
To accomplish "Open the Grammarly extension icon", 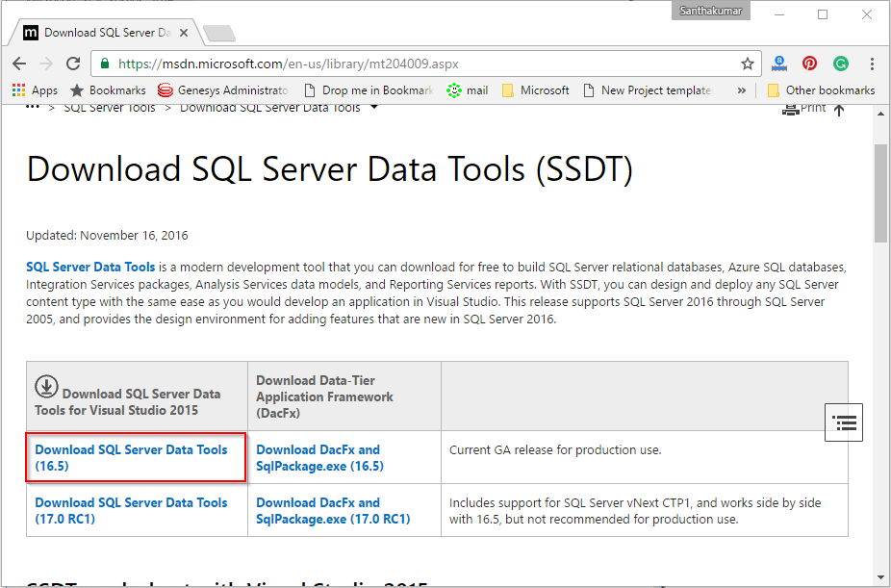I will click(x=840, y=64).
